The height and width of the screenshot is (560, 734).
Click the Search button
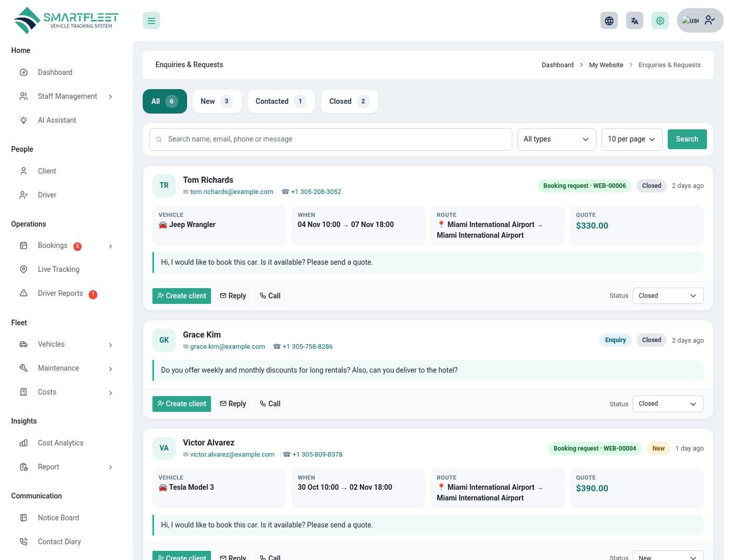[x=687, y=139]
